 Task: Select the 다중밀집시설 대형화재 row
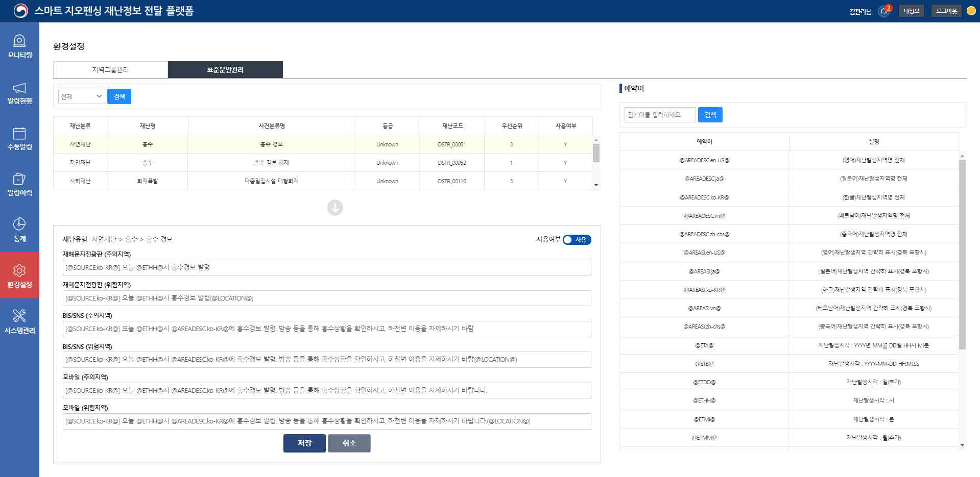323,181
